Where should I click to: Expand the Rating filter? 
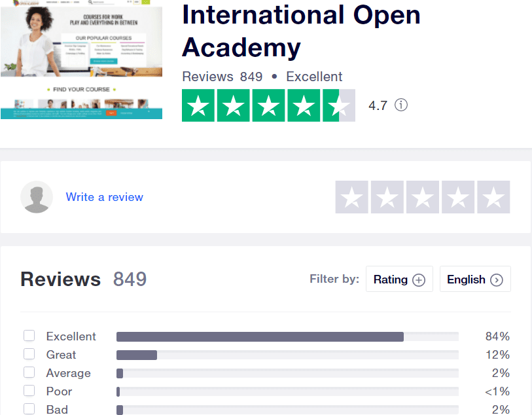pyautogui.click(x=399, y=279)
